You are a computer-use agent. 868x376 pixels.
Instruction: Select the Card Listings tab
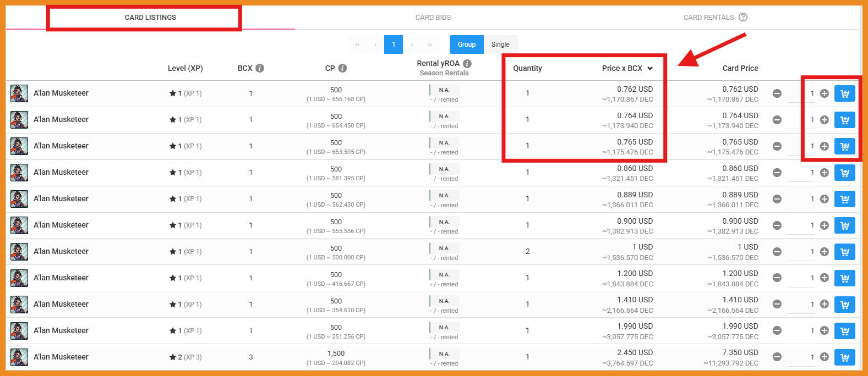150,18
